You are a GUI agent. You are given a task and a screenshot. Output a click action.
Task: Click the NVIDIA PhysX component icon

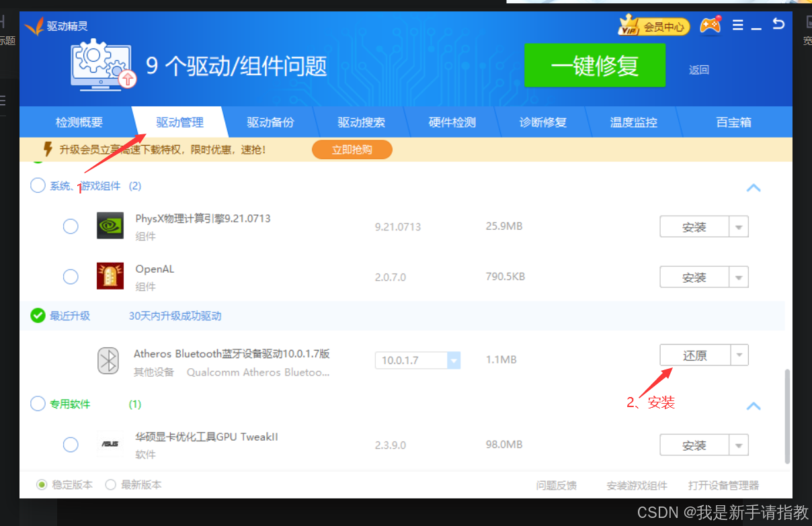coord(110,226)
